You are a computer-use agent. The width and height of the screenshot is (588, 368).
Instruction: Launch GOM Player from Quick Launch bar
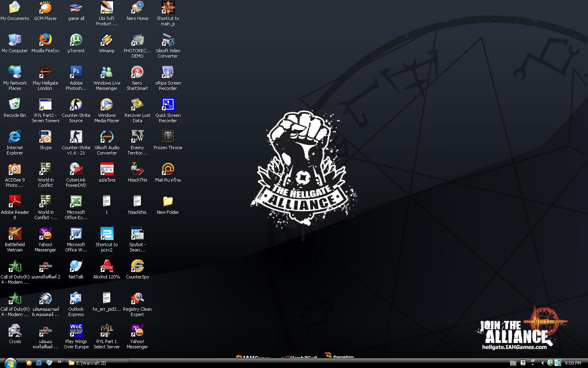click(29, 363)
